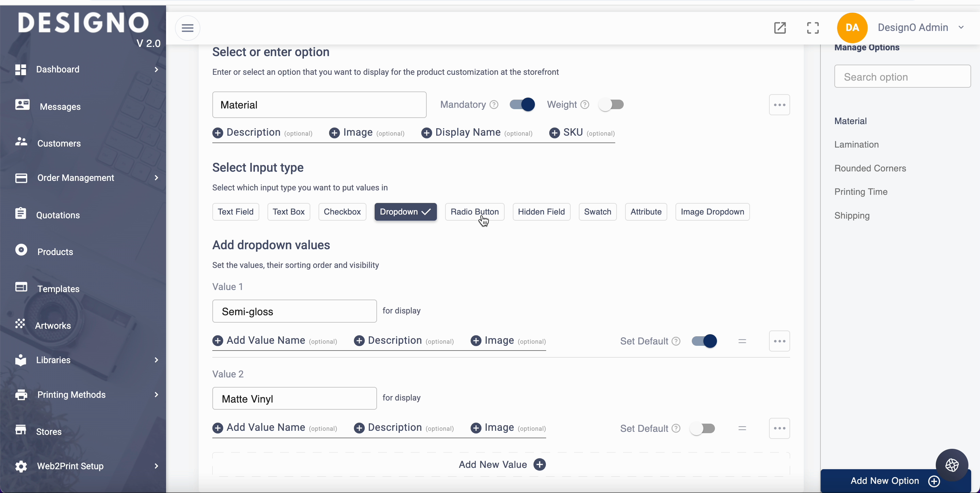Click plus icon next to Add New Value
Image resolution: width=980 pixels, height=493 pixels.
[x=539, y=464]
